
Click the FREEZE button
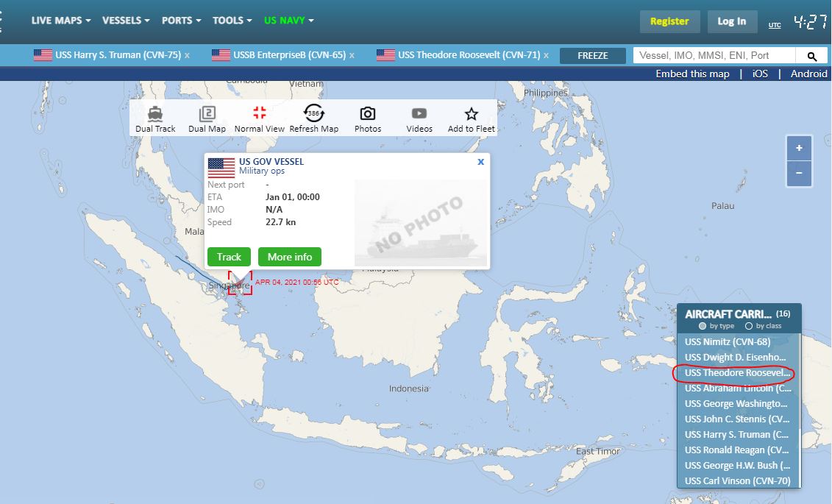pos(593,56)
